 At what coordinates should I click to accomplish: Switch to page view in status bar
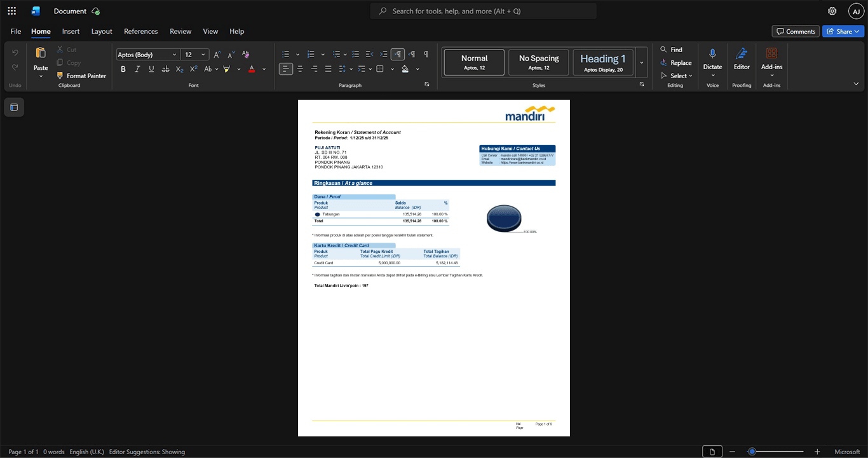pyautogui.click(x=712, y=452)
